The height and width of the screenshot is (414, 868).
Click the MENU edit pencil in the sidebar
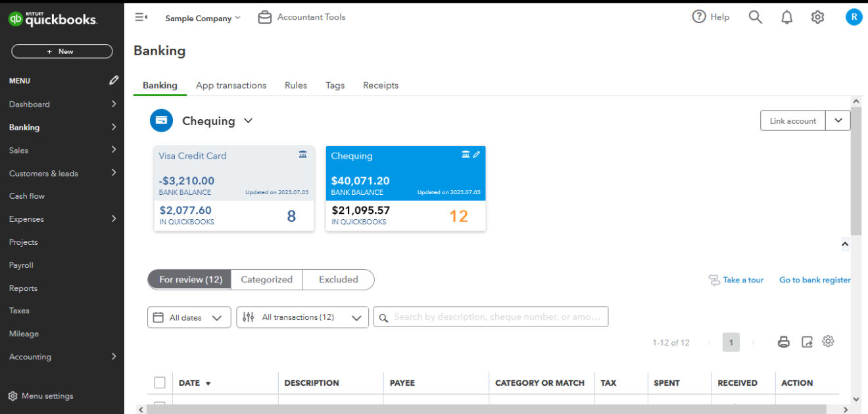113,80
